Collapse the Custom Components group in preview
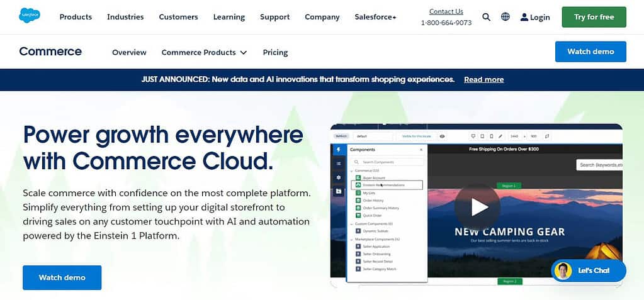The image size is (644, 300). coord(351,224)
